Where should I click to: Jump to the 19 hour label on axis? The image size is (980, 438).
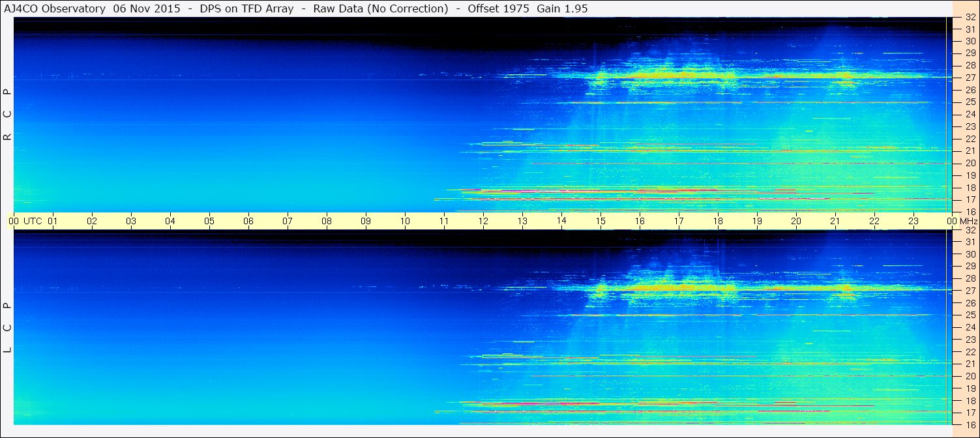click(757, 221)
